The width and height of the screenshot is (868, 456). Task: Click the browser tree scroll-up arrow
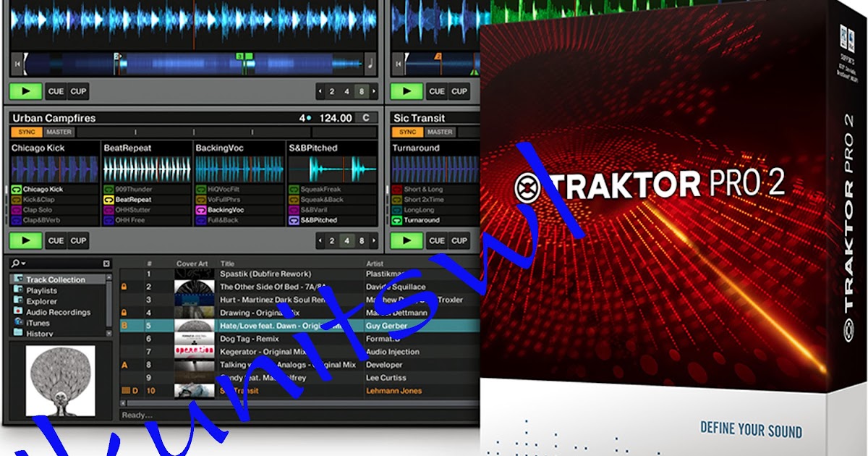pos(109,278)
